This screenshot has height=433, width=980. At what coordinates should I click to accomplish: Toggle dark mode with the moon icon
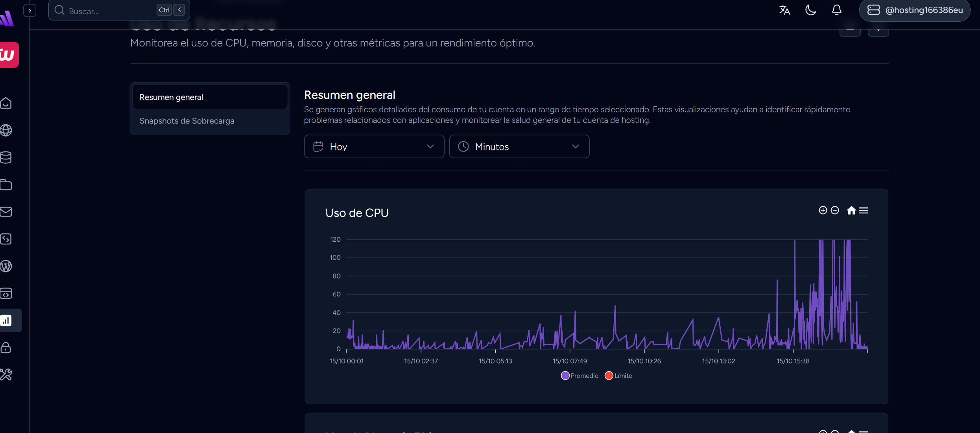click(x=810, y=10)
